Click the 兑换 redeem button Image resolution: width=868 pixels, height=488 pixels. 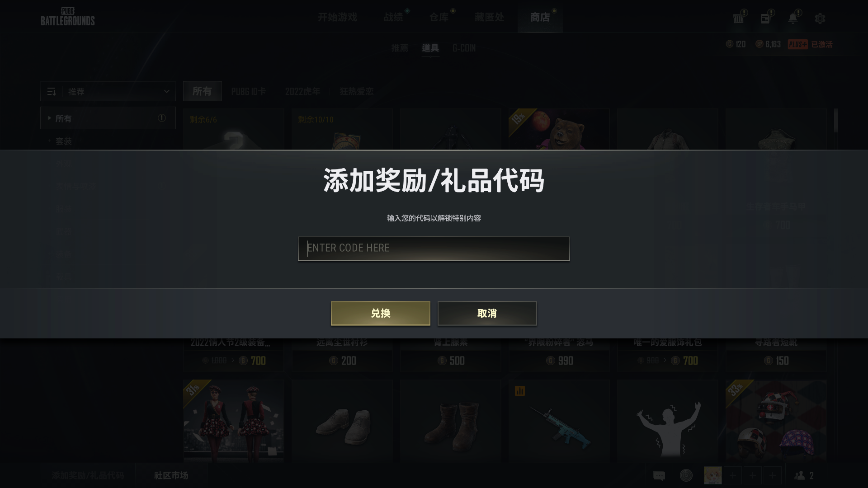point(381,313)
